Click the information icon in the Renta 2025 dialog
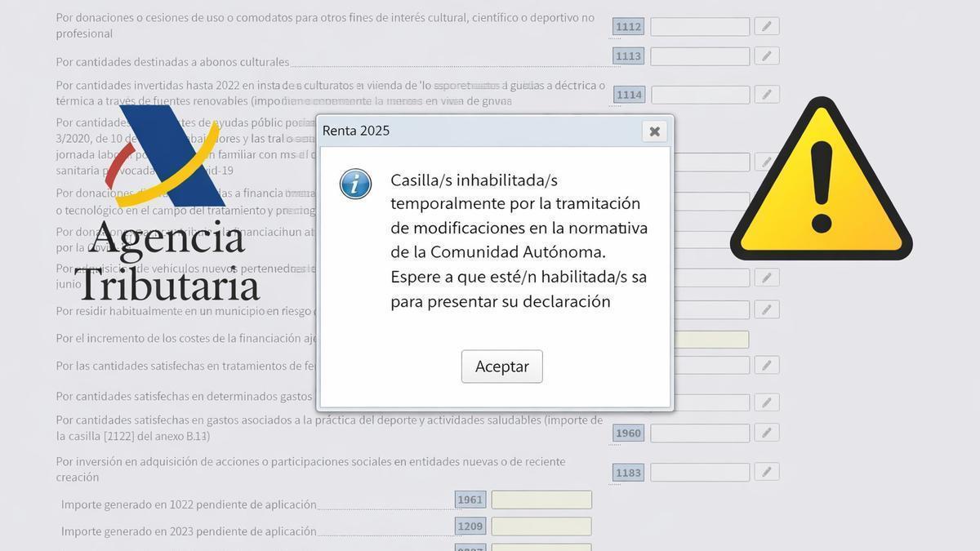Screen dimensions: 980x551 354,184
